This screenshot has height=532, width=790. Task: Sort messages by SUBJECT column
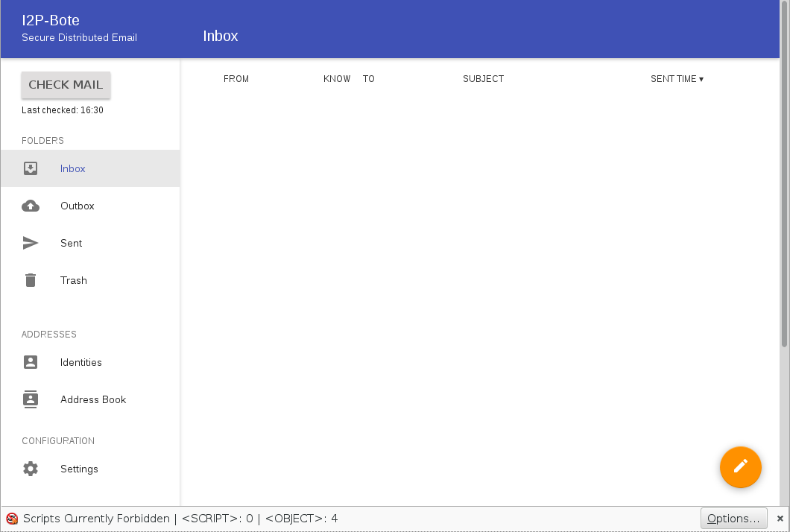coord(483,78)
